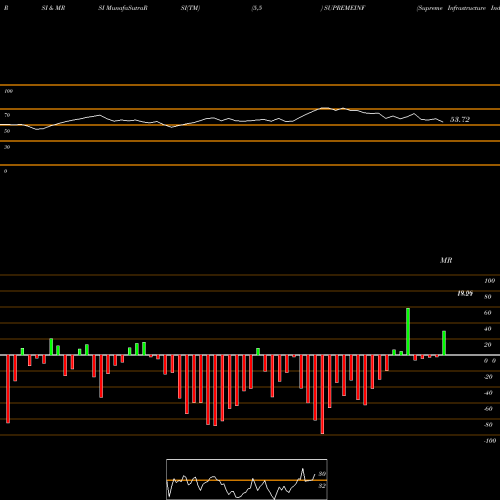
Task: Click the RSI left-axis 100 label
Action: tap(8, 91)
